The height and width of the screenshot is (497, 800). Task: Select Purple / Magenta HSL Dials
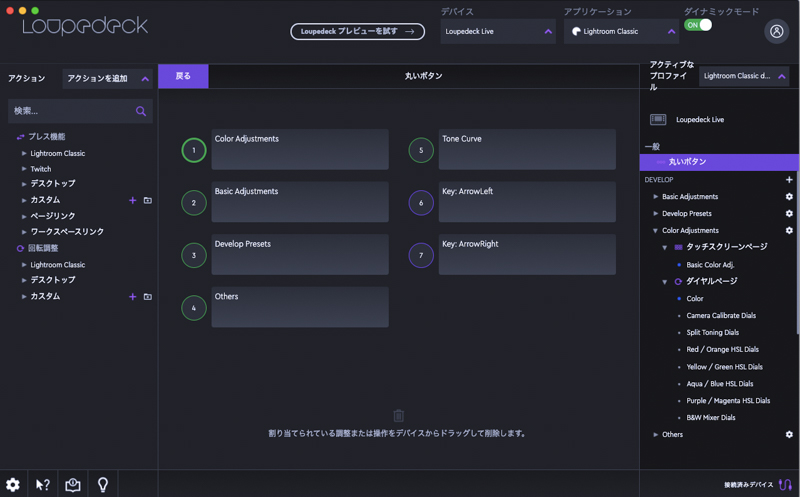(728, 401)
